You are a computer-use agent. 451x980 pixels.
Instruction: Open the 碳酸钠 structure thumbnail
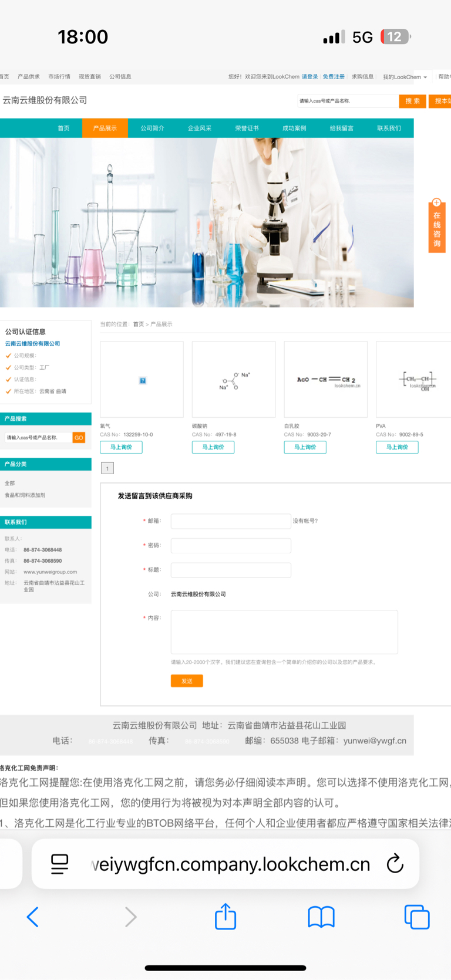[x=234, y=380]
